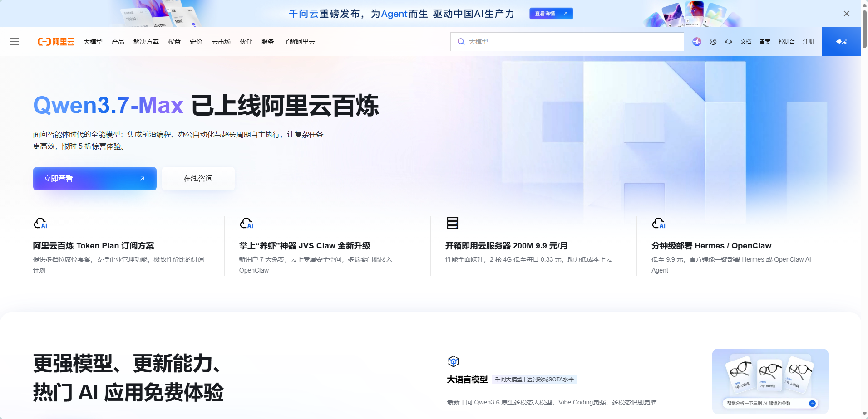Image resolution: width=868 pixels, height=419 pixels.
Task: Open the colorful AI assistant icon
Action: point(697,42)
